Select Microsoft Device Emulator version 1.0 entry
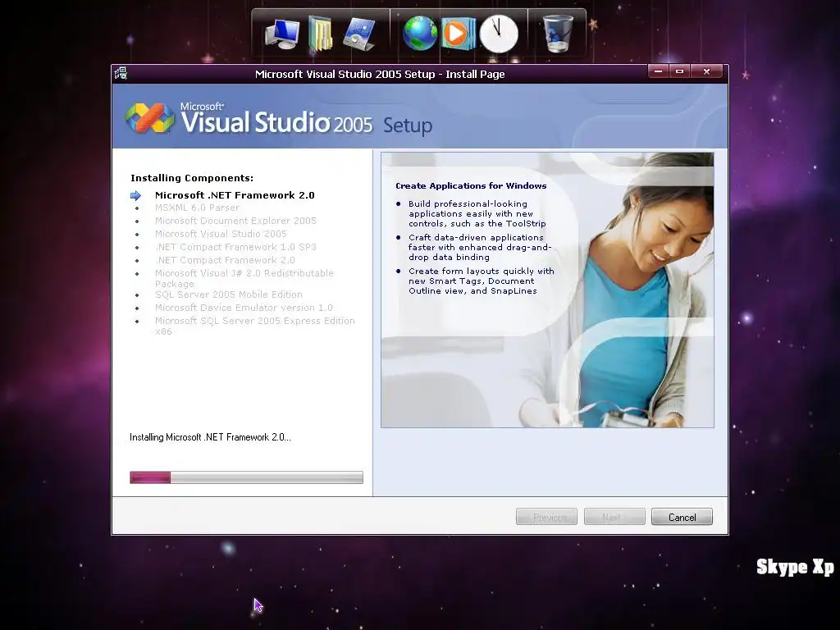This screenshot has width=840, height=630. (244, 308)
